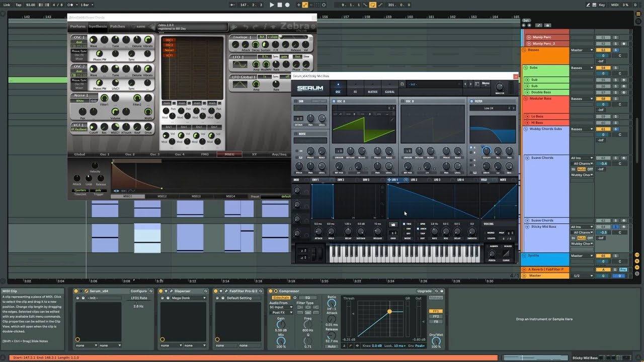Click the Tap tempo button
Image resolution: width=644 pixels, height=362 pixels.
click(x=19, y=5)
